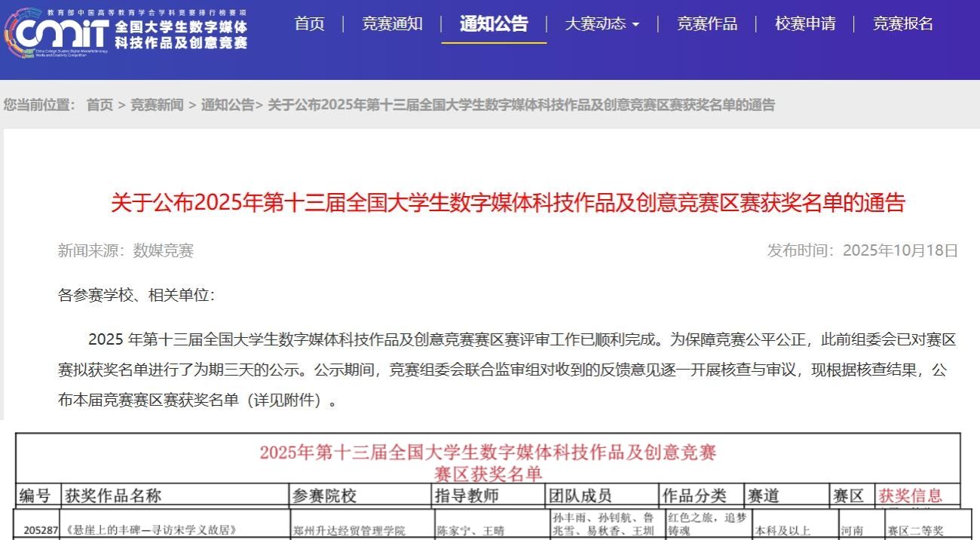Click the 获奖信息 column header
Screen dimensions: 980x540
point(910,496)
